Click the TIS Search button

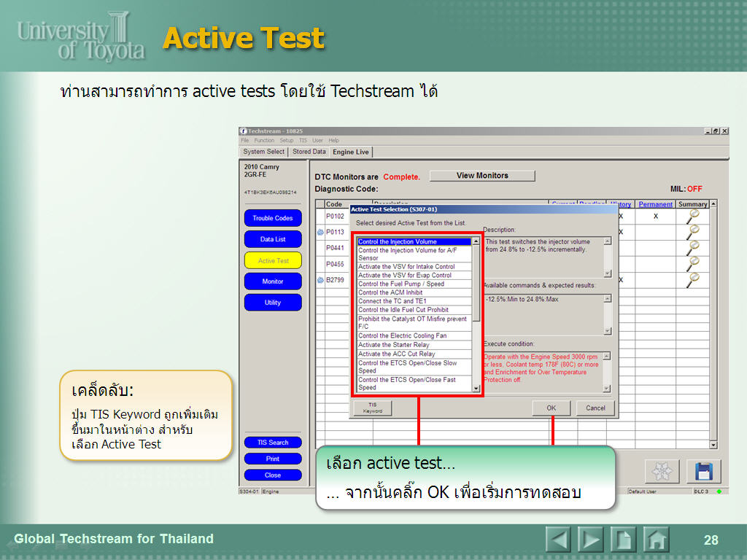[273, 443]
